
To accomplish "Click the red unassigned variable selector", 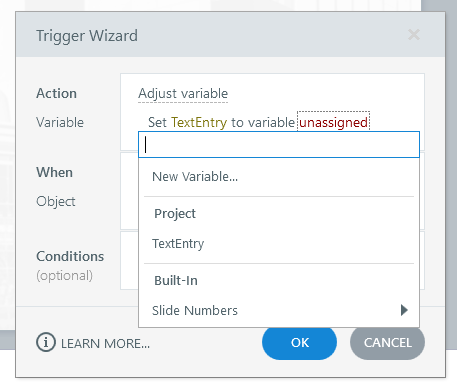I will (333, 122).
